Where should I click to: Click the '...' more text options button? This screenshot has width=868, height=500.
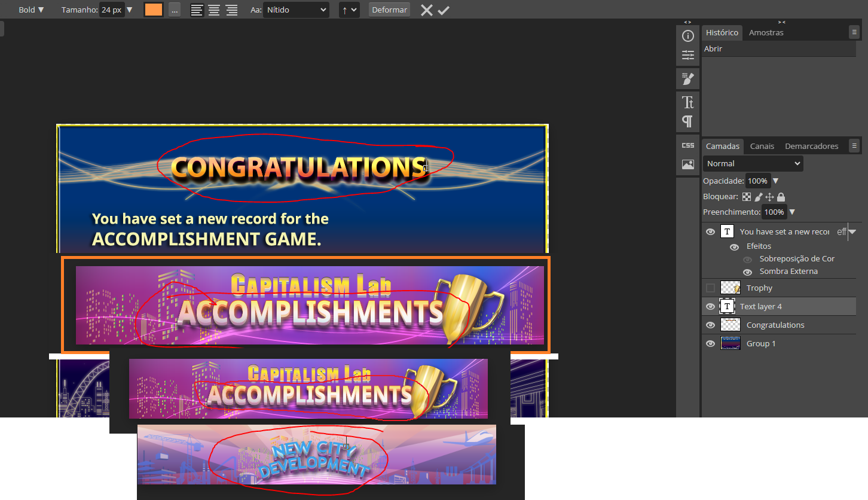tap(174, 10)
